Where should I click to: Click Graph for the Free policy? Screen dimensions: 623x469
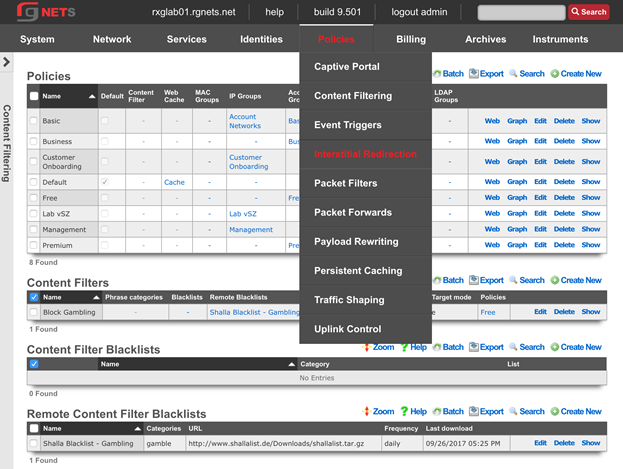click(x=517, y=198)
